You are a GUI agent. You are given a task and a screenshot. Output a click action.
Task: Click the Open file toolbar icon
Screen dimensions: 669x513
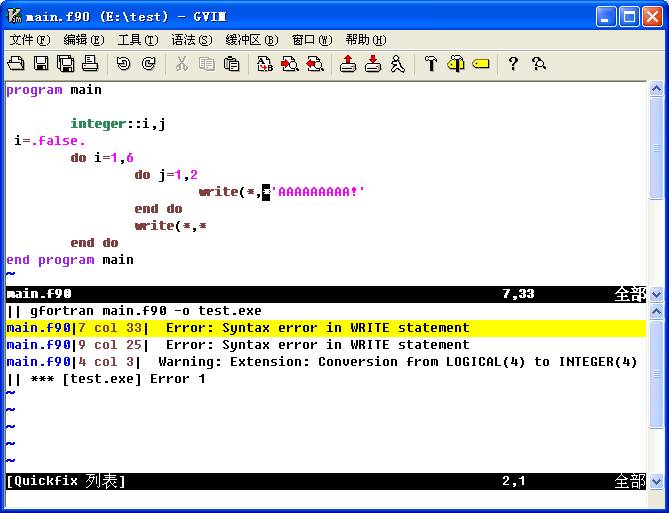17,64
